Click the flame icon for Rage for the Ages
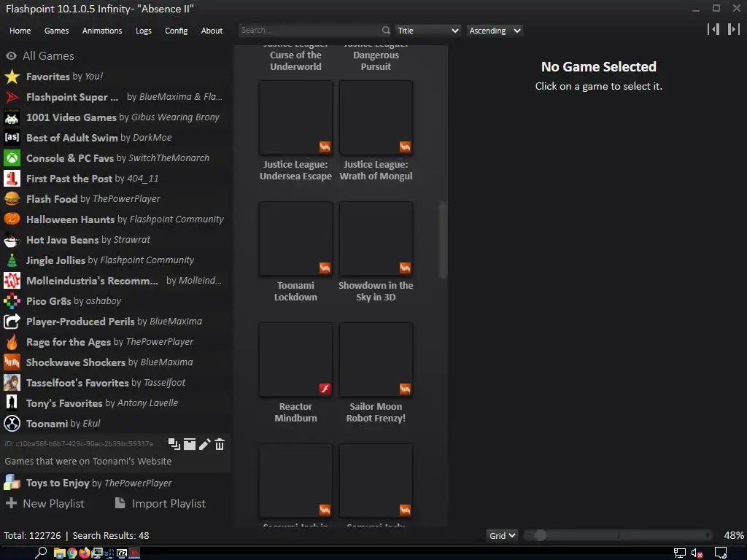Image resolution: width=747 pixels, height=560 pixels. 12,342
